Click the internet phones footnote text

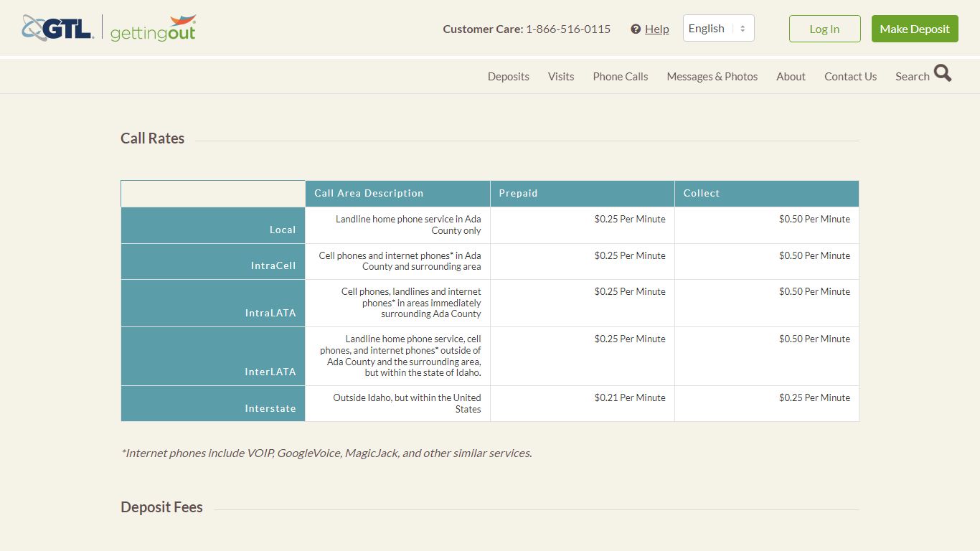click(326, 453)
